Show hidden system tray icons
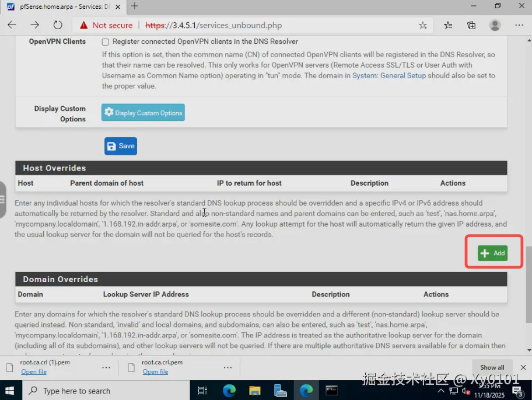Viewport: 532px width, 400px height. click(x=441, y=391)
